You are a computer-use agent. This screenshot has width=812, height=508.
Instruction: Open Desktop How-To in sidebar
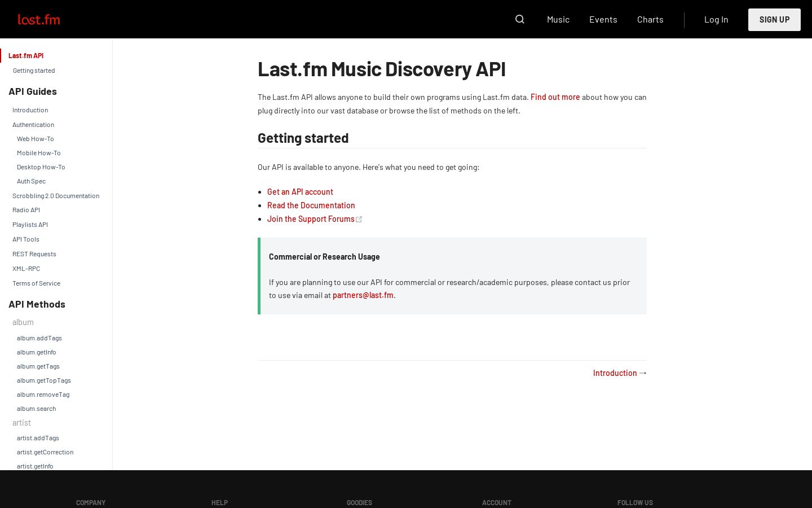(41, 167)
